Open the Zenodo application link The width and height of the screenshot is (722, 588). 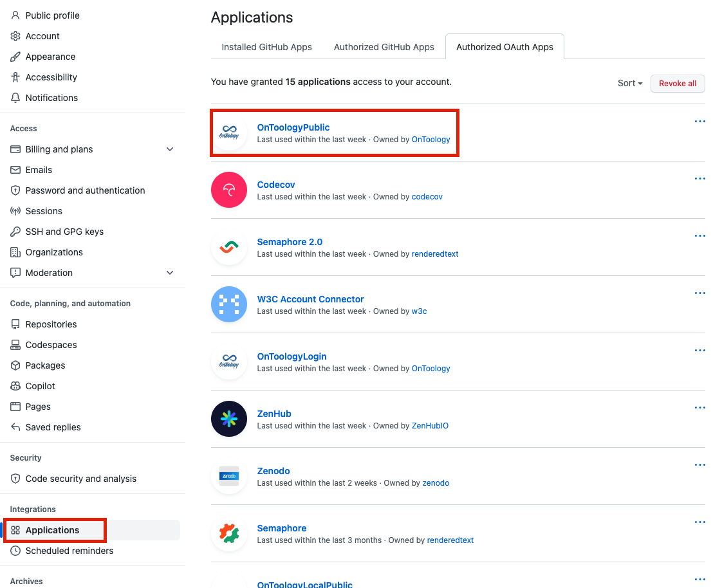pos(273,471)
